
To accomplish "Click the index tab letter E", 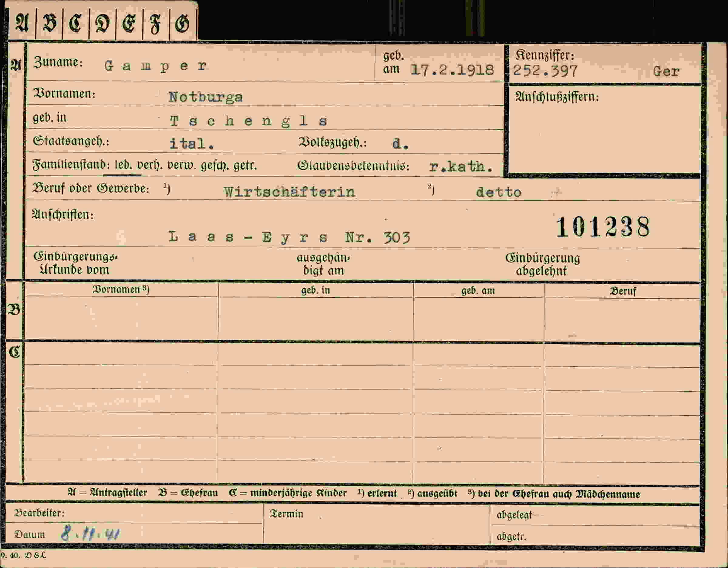I will 129,24.
